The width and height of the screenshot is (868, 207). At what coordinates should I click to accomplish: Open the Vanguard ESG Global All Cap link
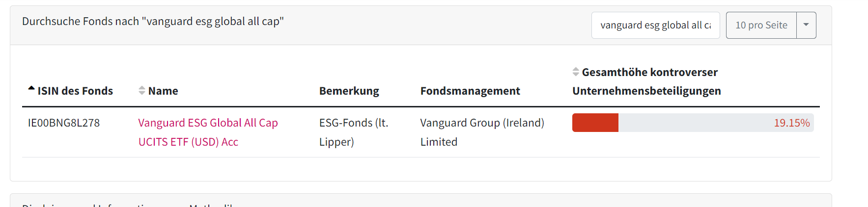pos(208,123)
